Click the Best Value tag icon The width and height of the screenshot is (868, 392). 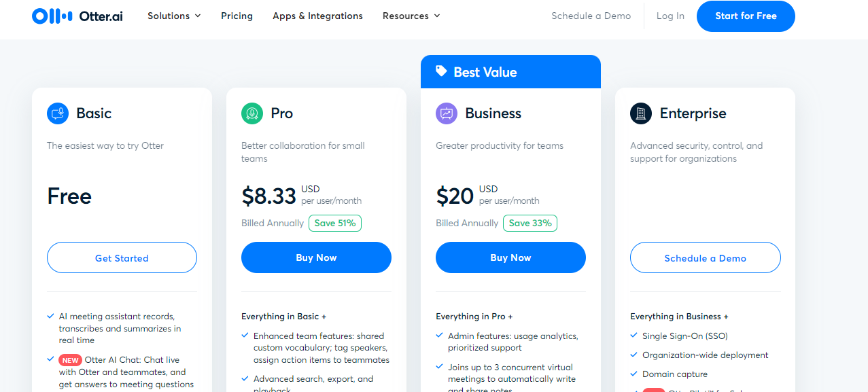[441, 71]
